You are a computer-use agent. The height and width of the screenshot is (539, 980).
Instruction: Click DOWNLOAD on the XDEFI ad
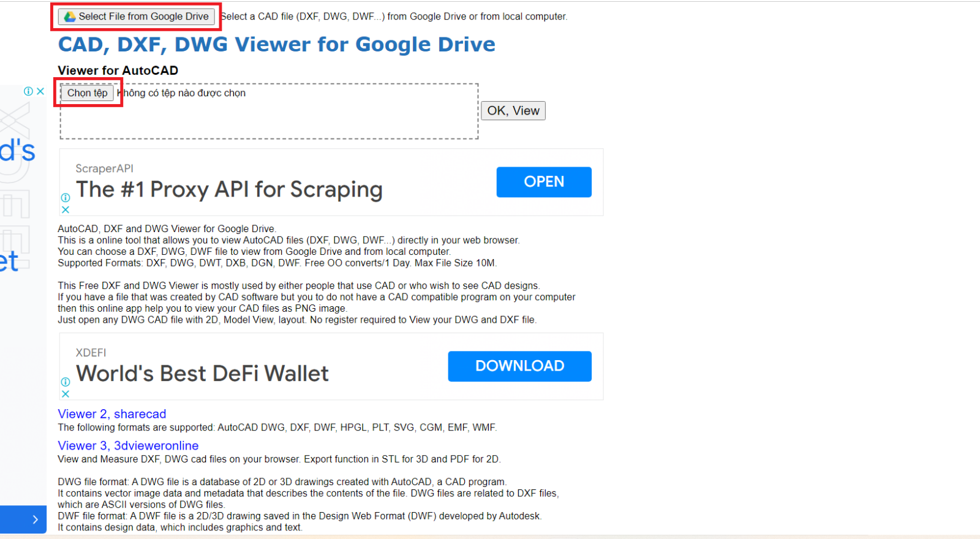click(520, 366)
